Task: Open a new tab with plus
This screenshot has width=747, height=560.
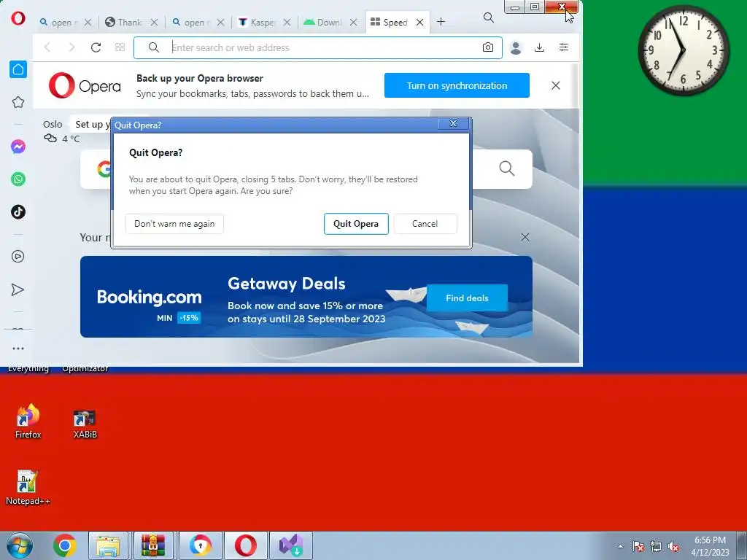Action: (441, 22)
